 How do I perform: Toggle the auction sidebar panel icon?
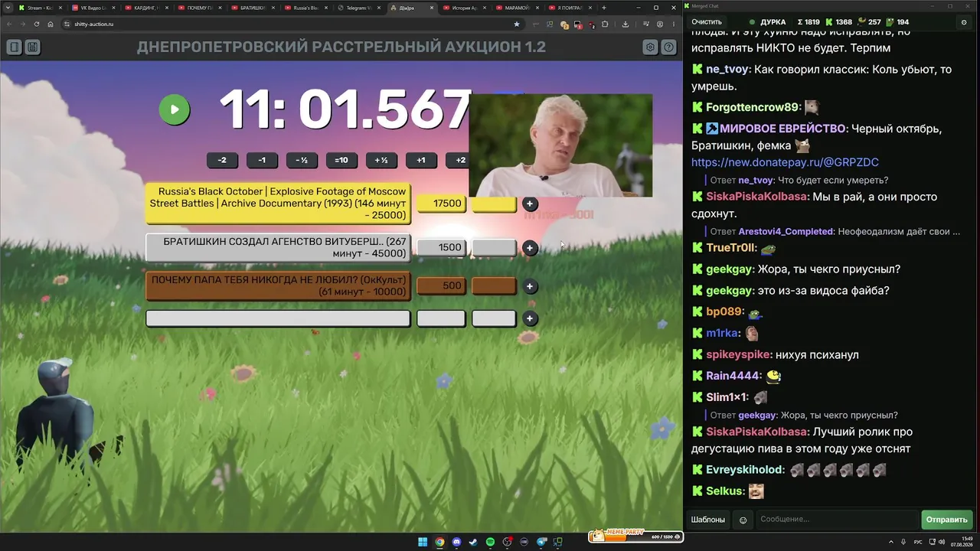pyautogui.click(x=14, y=47)
